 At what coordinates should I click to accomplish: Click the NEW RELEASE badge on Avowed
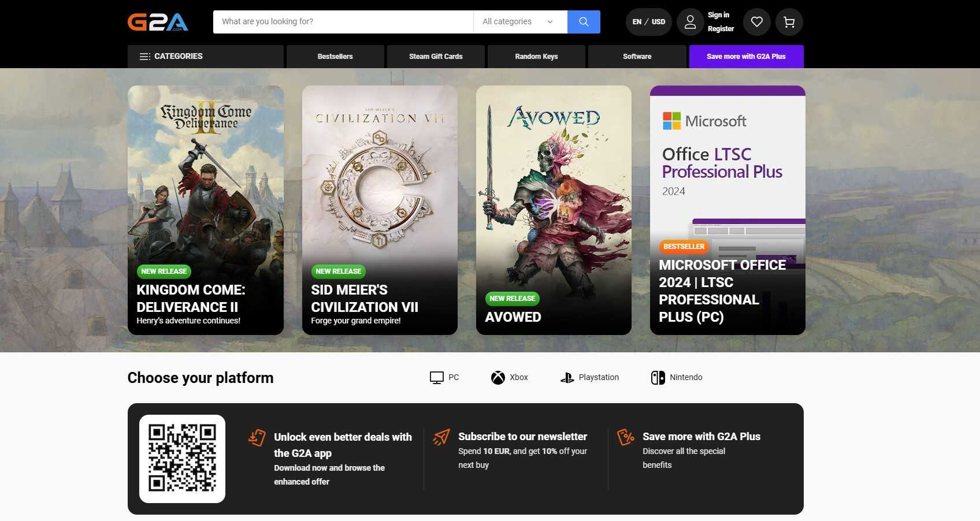pyautogui.click(x=513, y=299)
